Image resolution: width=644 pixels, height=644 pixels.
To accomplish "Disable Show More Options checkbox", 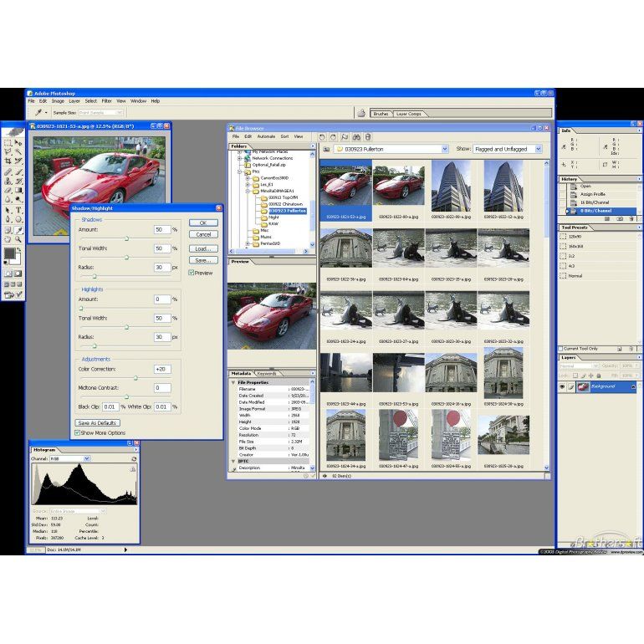I will coord(77,432).
